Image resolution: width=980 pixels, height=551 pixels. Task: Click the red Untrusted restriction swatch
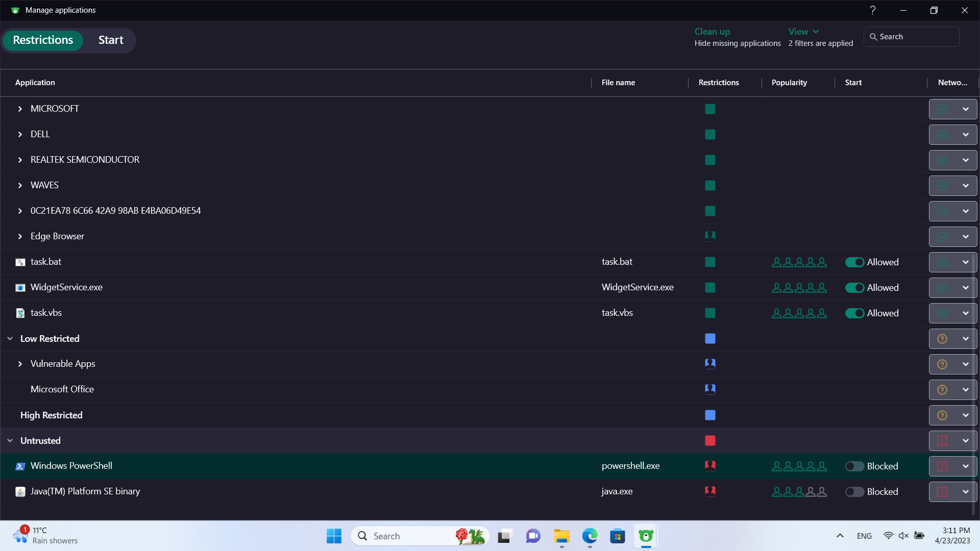[x=710, y=441]
